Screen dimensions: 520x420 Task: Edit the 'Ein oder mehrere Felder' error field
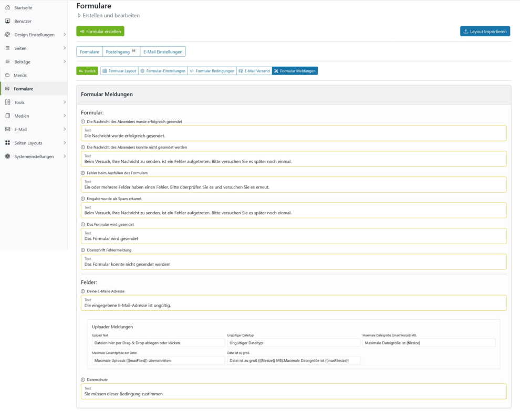coord(294,185)
